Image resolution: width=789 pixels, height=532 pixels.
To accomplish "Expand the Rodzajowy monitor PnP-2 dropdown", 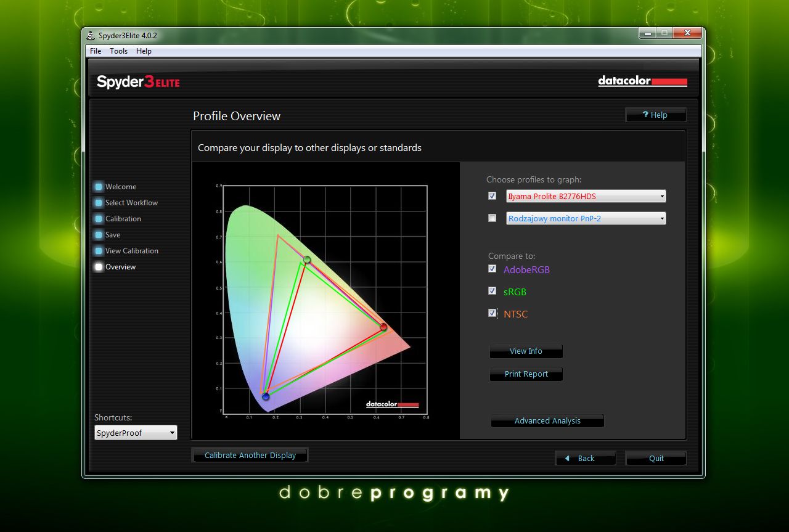I will click(x=586, y=218).
